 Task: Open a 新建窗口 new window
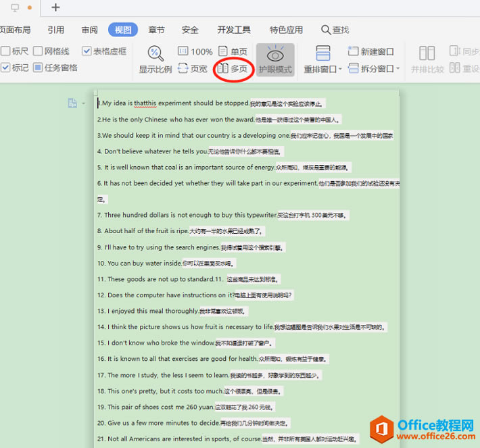coord(370,51)
